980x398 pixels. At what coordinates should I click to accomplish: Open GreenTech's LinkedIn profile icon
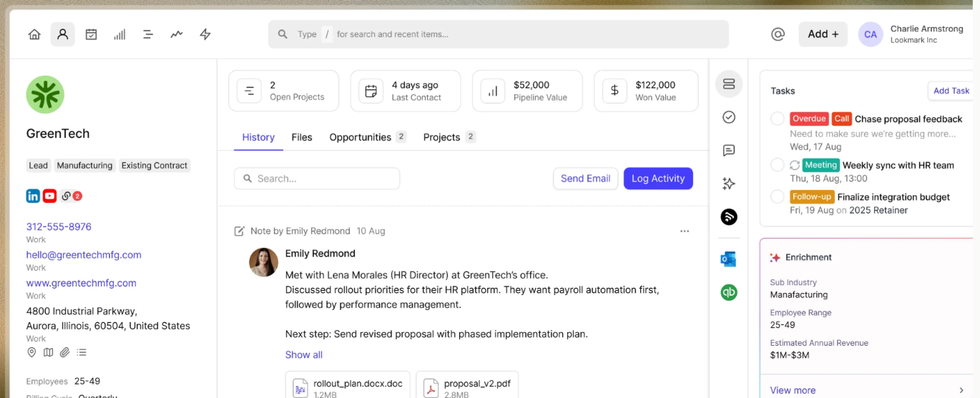click(33, 196)
